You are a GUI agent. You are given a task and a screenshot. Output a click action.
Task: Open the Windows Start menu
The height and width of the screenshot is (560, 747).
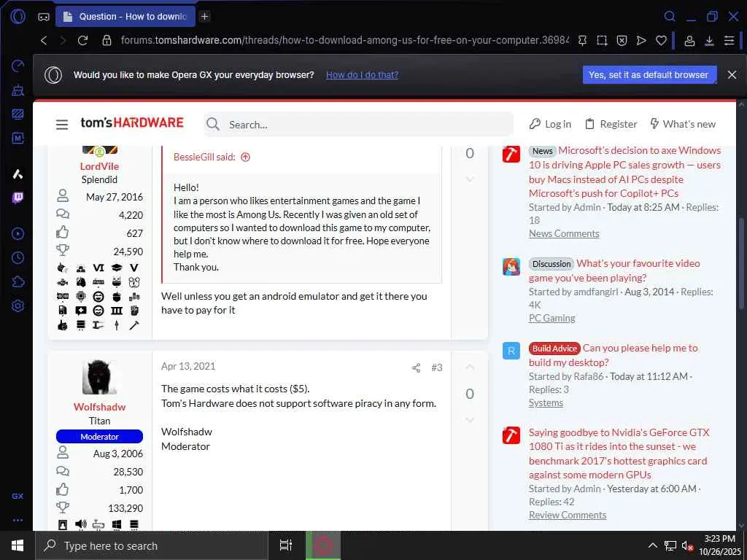[x=18, y=545]
